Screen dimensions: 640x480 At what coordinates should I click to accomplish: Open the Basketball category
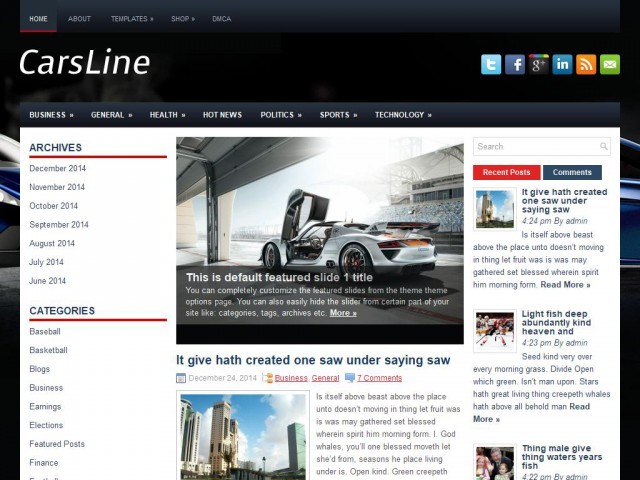coord(48,350)
